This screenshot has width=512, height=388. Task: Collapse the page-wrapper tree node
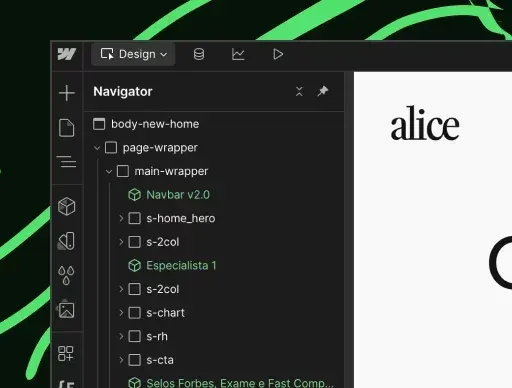[x=97, y=148]
